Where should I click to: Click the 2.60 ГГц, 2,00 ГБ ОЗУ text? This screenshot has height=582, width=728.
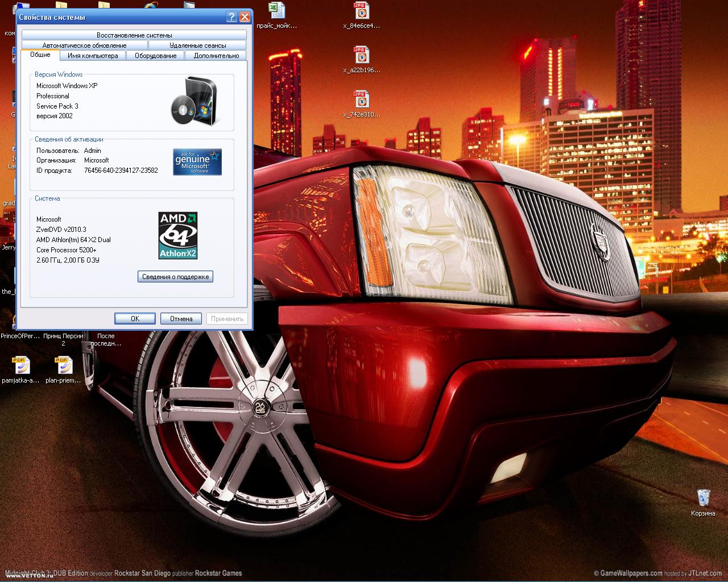(x=68, y=260)
